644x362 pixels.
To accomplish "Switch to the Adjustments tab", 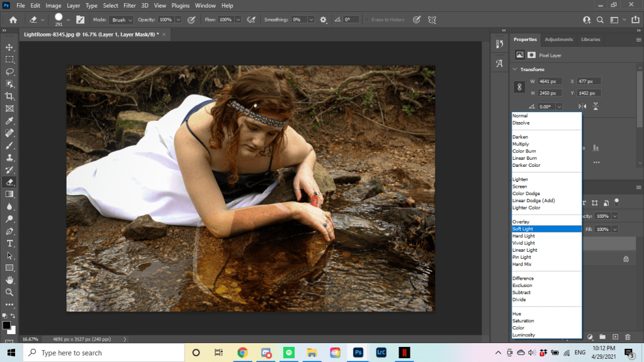I will pos(558,40).
